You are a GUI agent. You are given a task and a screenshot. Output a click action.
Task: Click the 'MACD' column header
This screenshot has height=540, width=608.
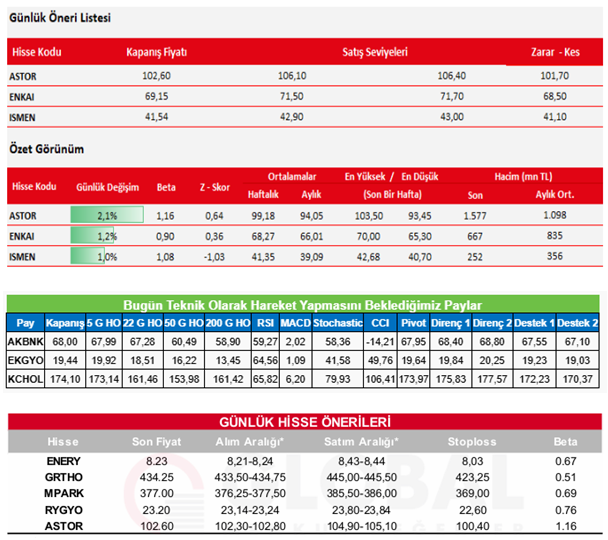pyautogui.click(x=295, y=323)
